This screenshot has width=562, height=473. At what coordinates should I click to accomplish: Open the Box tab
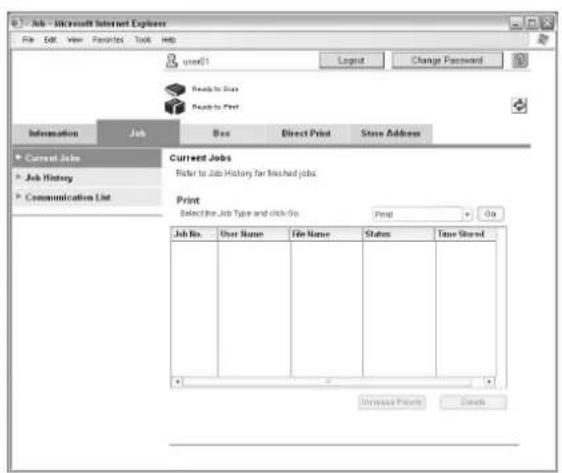point(222,134)
